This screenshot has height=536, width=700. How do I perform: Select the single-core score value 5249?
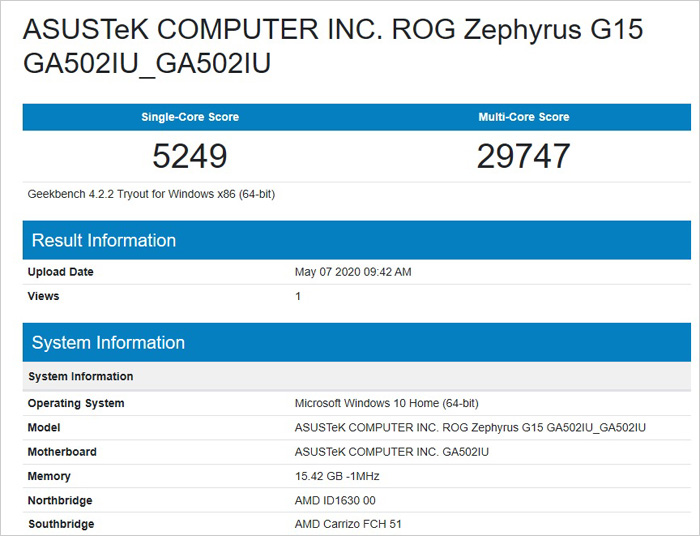[x=190, y=156]
